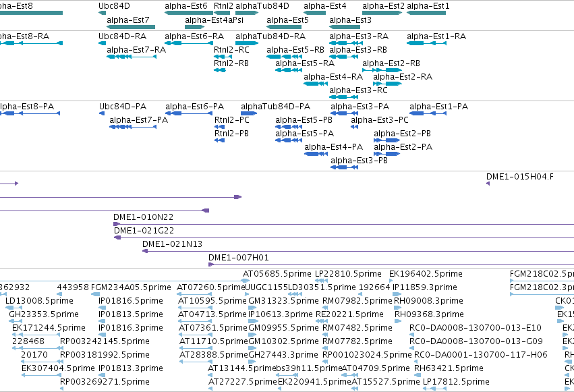The width and height of the screenshot is (574, 392).
Task: Click the alpha-Est4 gene label
Action: pyautogui.click(x=324, y=6)
